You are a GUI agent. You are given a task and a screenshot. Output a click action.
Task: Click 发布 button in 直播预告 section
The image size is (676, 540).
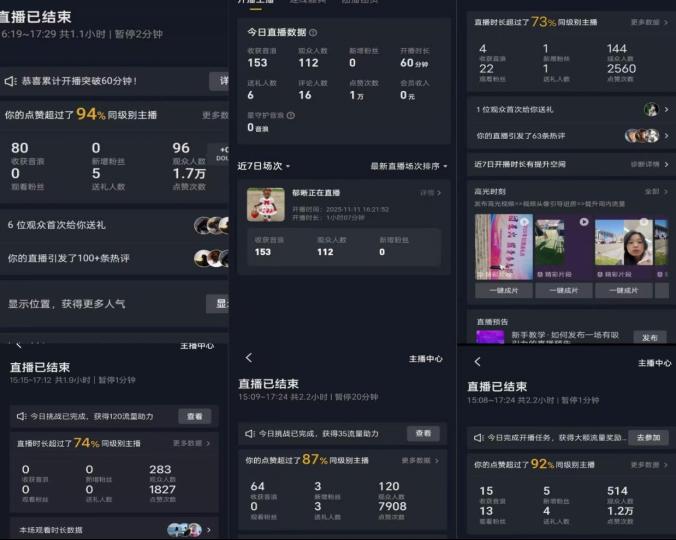point(650,338)
